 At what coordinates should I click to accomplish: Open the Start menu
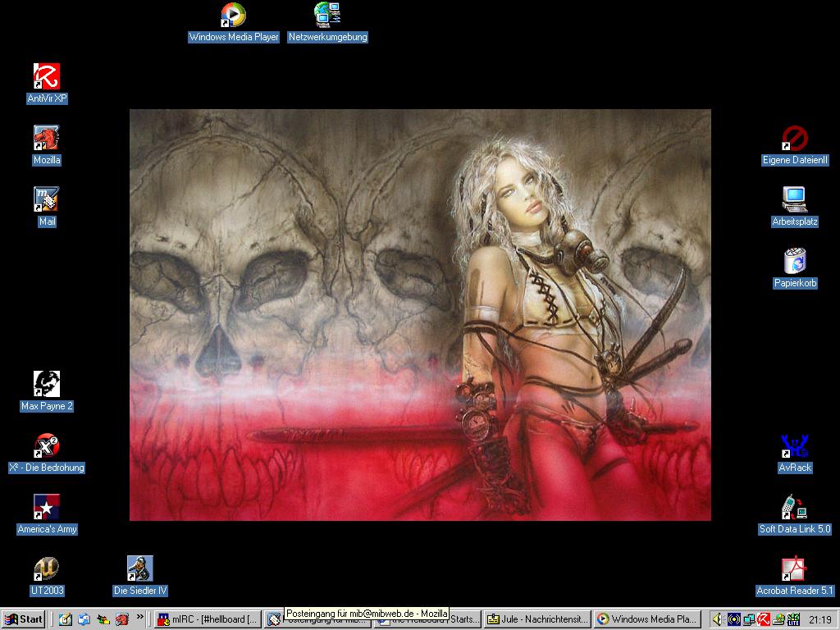pos(24,619)
